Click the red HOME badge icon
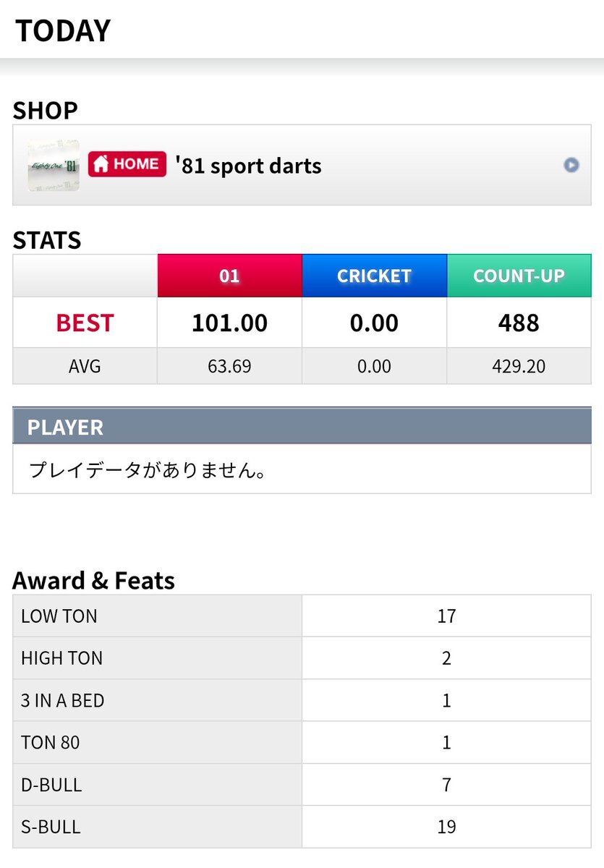This screenshot has height=868, width=604. pos(127,164)
